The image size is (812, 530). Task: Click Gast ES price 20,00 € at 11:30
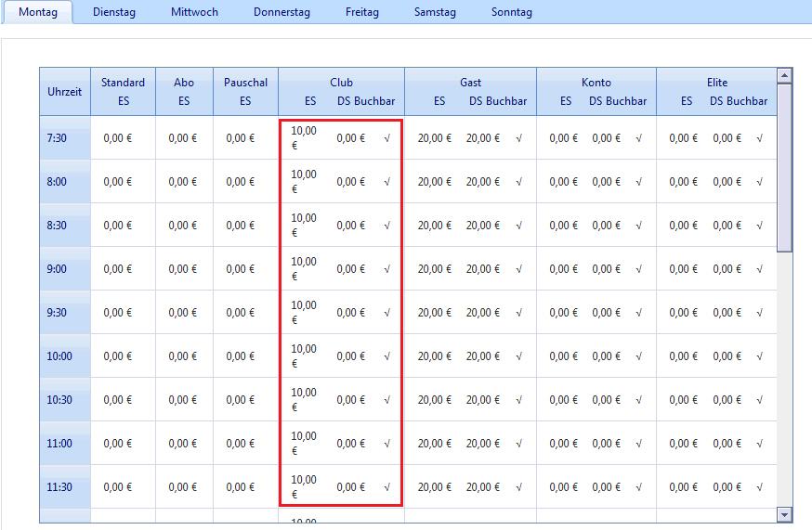[435, 487]
